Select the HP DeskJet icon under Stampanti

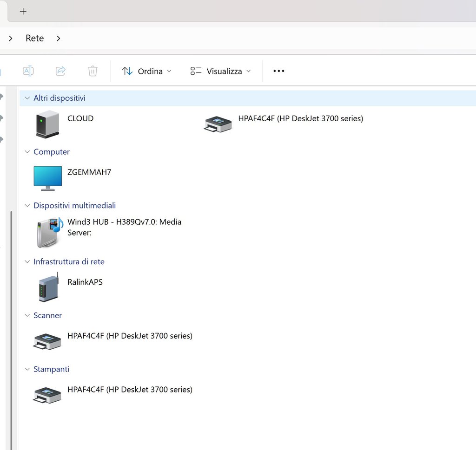(x=47, y=395)
